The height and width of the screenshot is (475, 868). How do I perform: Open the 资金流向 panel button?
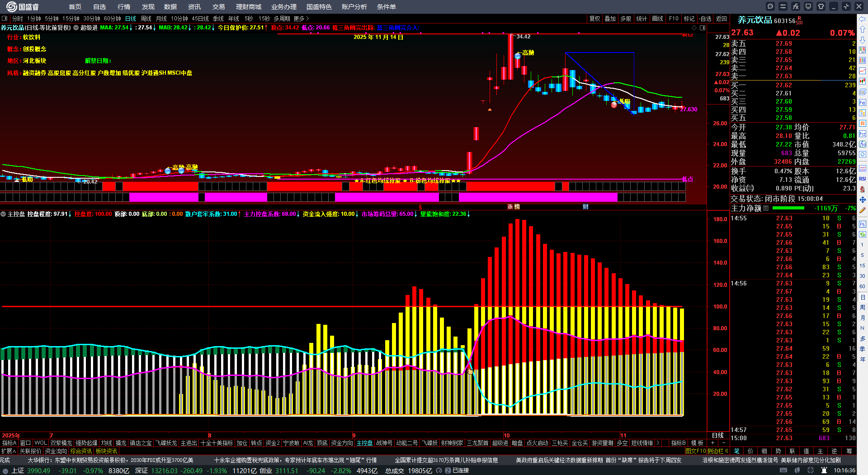[56, 451]
